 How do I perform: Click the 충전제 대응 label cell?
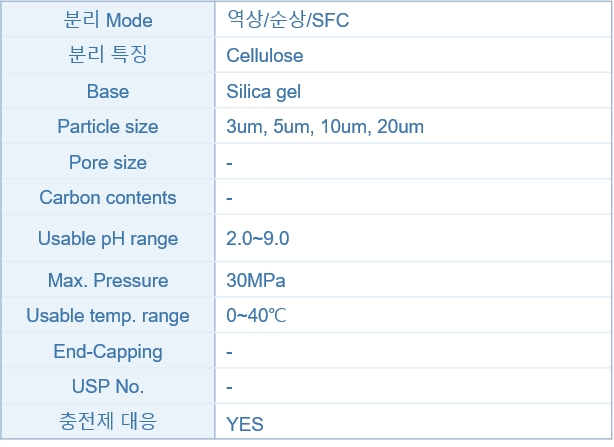click(108, 421)
